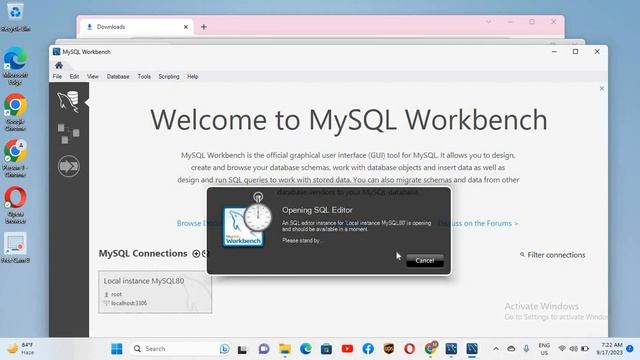
Task: Open the ENG US language switcher
Action: point(544,349)
